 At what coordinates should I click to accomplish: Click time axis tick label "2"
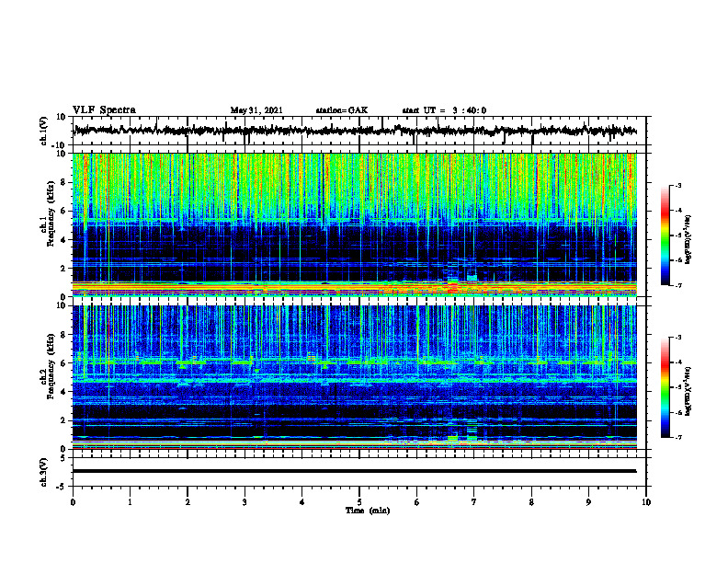188,502
